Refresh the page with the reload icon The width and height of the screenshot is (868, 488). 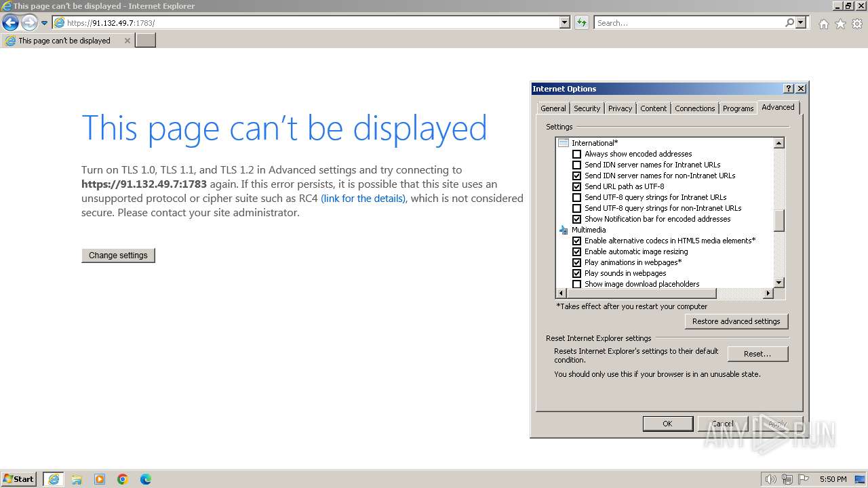click(581, 23)
